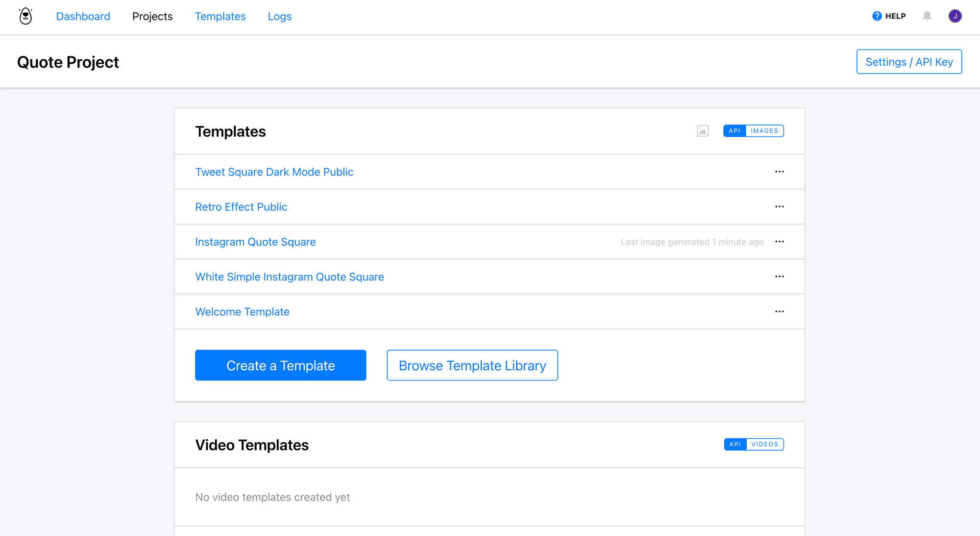Click the Create a Template button

tap(280, 365)
